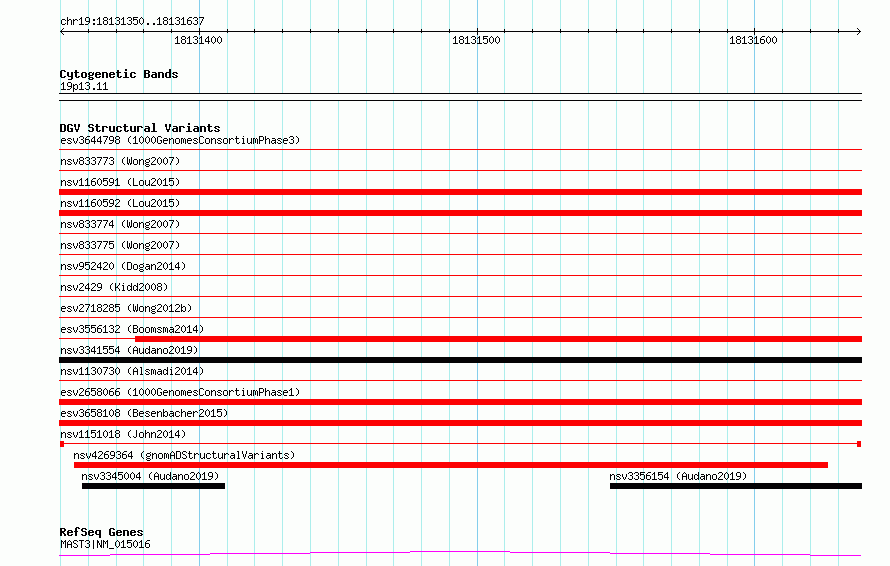Screen dimensions: 890x566
Task: Click the nsv1160592 (Lou2015) variant label
Action: (120, 203)
